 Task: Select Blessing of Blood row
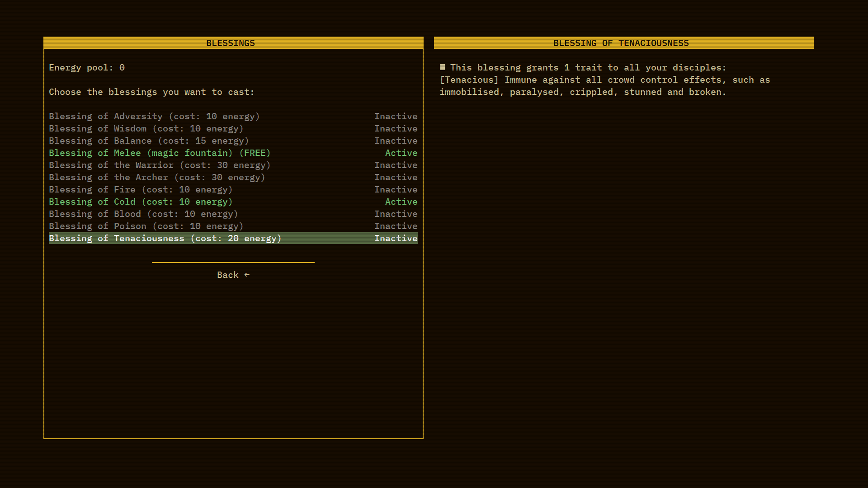point(143,214)
